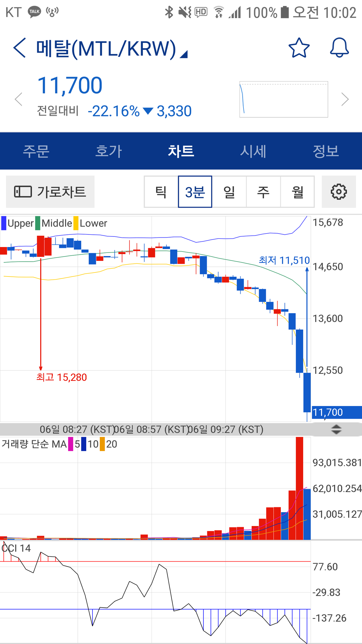Switch to the 정보 tab
Image resolution: width=362 pixels, height=644 pixels.
point(326,151)
